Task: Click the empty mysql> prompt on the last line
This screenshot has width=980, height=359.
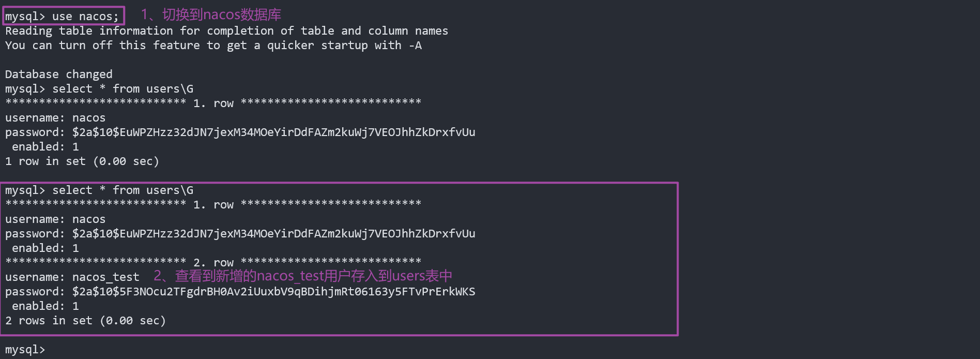Action: coord(25,350)
